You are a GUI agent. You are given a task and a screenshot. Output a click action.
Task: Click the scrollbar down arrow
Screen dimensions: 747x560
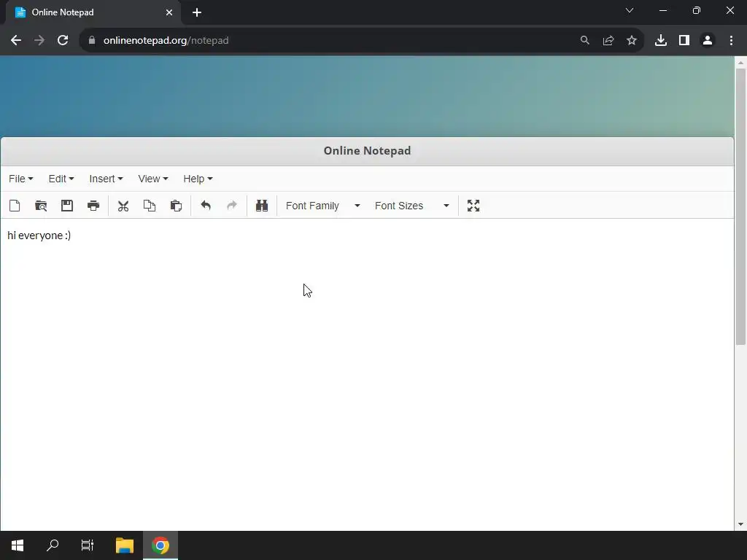click(x=740, y=524)
